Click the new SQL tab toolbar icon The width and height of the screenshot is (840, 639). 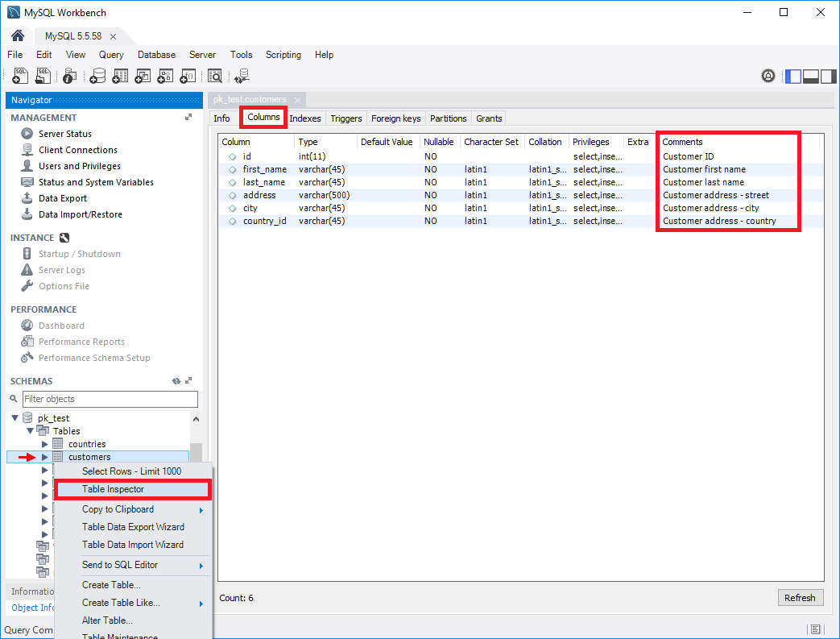click(x=21, y=76)
